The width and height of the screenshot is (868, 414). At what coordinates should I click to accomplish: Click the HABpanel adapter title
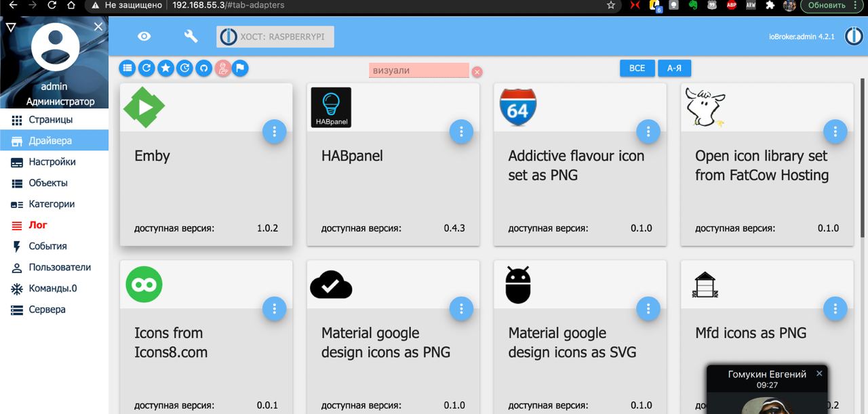click(x=352, y=156)
